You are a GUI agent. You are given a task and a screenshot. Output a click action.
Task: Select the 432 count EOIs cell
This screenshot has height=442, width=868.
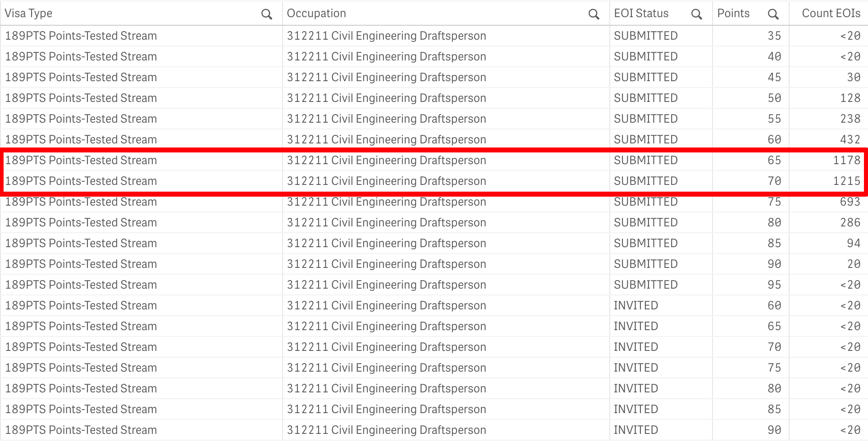[x=850, y=139]
